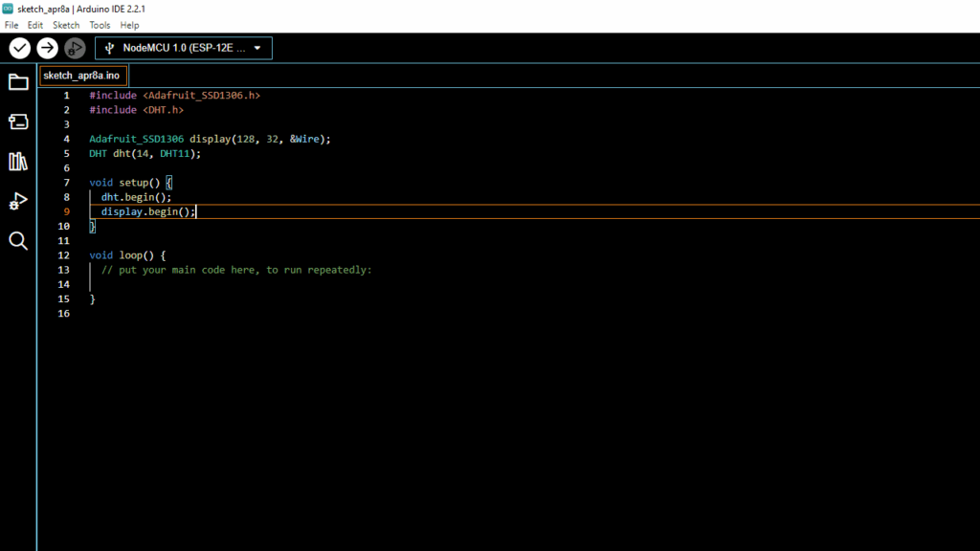This screenshot has width=980, height=551.
Task: Click line number 9 in the gutter
Action: pyautogui.click(x=66, y=211)
